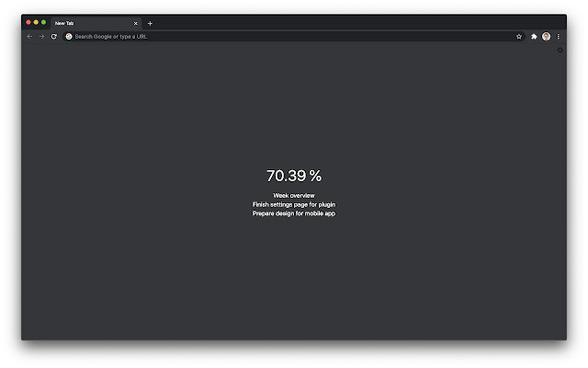Open the profile avatar menu
Screen dimensions: 588x368
click(547, 37)
